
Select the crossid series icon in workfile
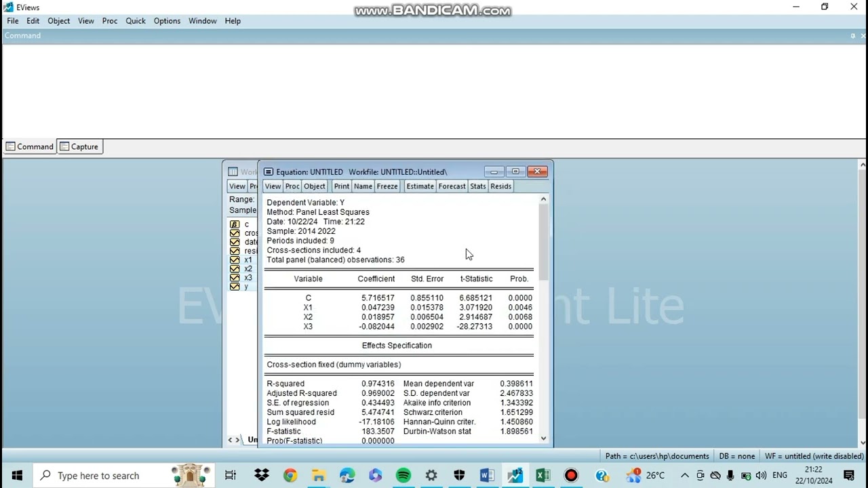[235, 233]
